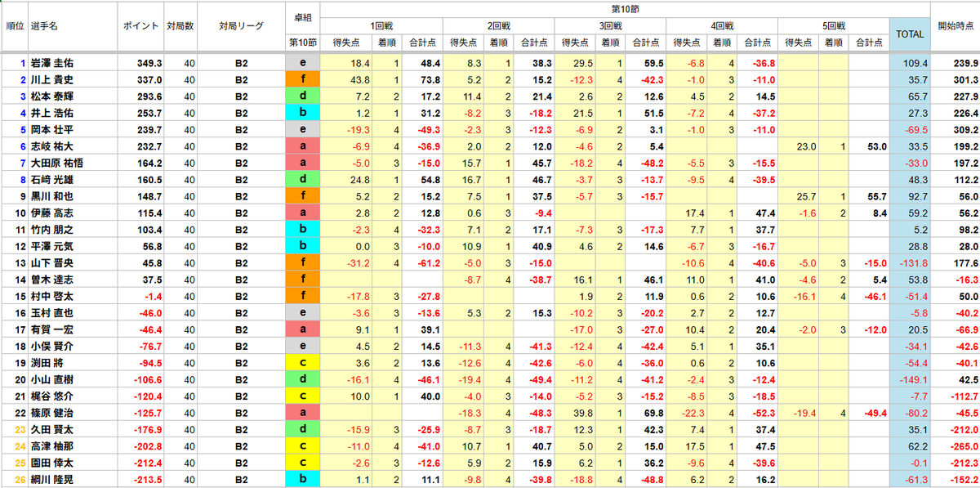Select player name 綱川 隆晃
The image size is (980, 488).
(x=51, y=479)
